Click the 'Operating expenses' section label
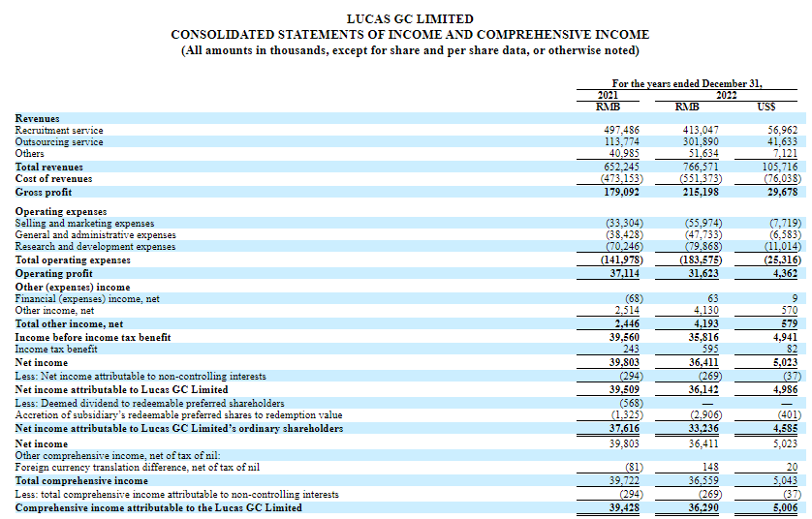The height and width of the screenshot is (519, 812). tap(61, 212)
